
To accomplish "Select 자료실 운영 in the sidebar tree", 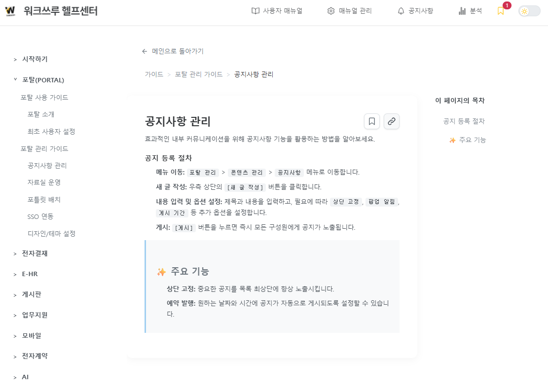I will coord(44,182).
